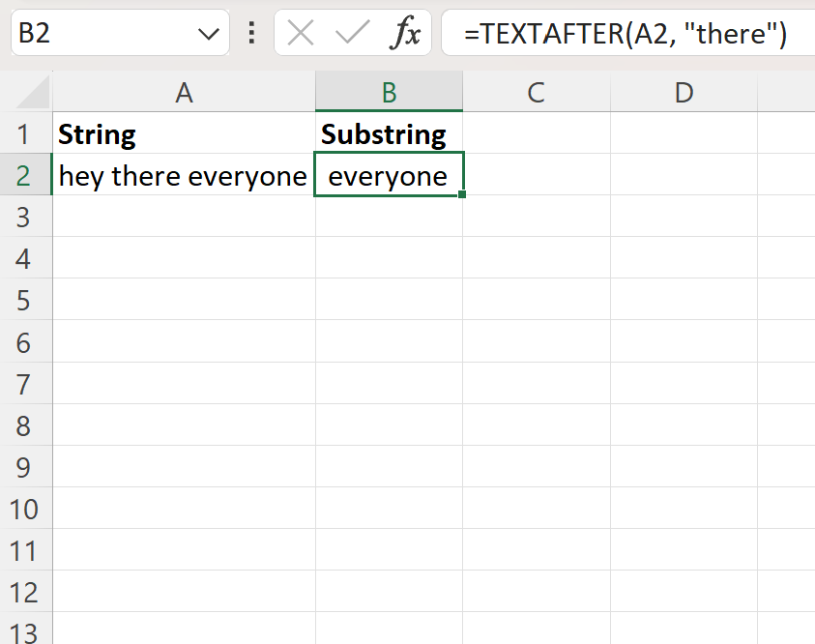Click the fx icon to edit the TEXTAFTER formula
815x644 pixels.
405,32
